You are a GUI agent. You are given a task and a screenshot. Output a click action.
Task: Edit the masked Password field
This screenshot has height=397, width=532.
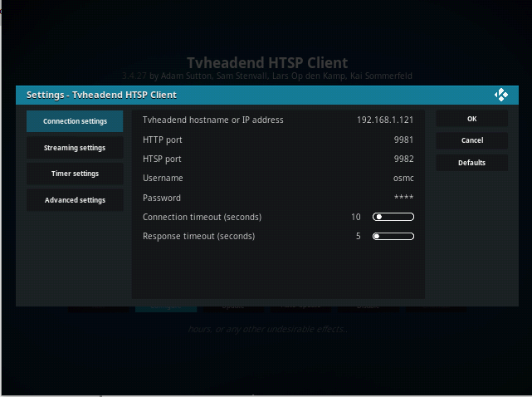point(403,197)
